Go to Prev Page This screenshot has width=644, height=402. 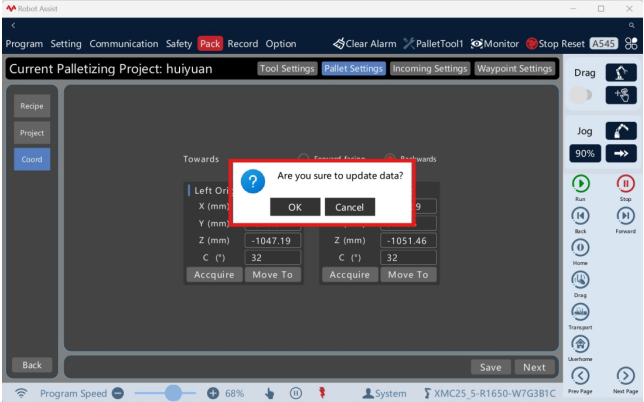coord(580,376)
